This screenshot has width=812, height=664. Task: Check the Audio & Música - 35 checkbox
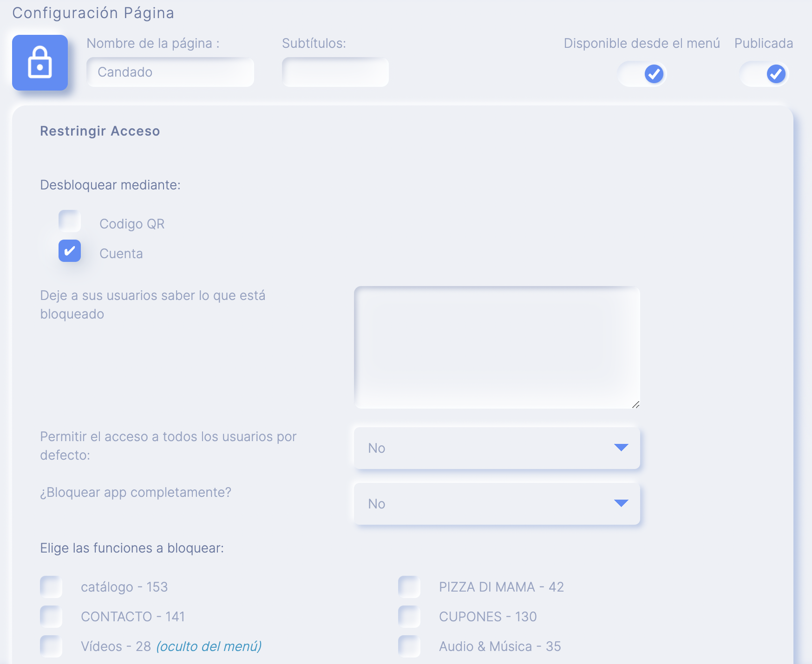coord(409,646)
